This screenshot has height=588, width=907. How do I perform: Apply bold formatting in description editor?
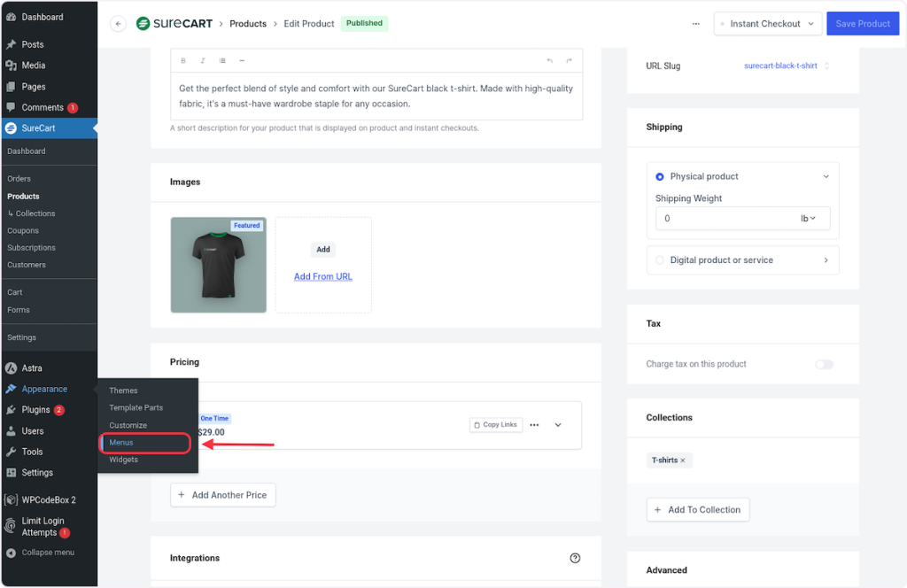click(x=183, y=60)
